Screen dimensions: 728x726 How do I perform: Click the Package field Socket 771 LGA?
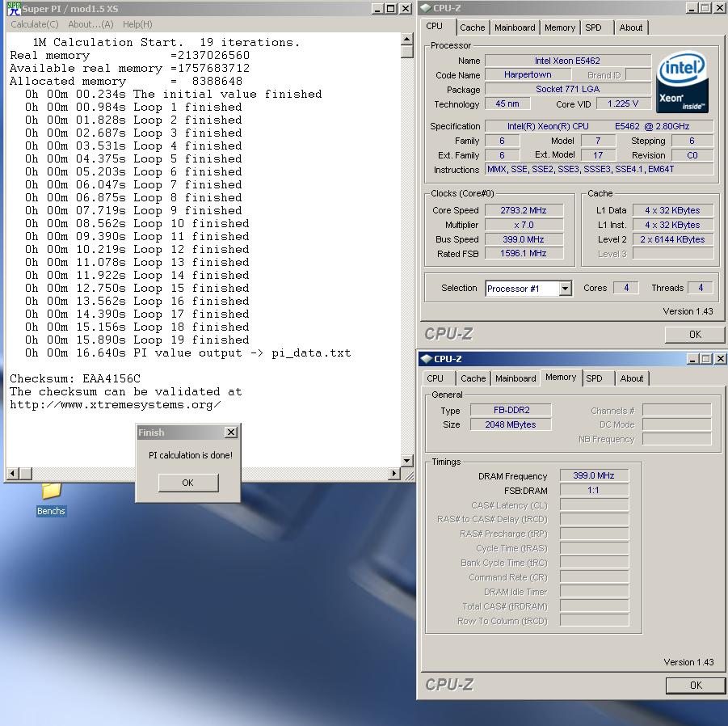click(567, 89)
